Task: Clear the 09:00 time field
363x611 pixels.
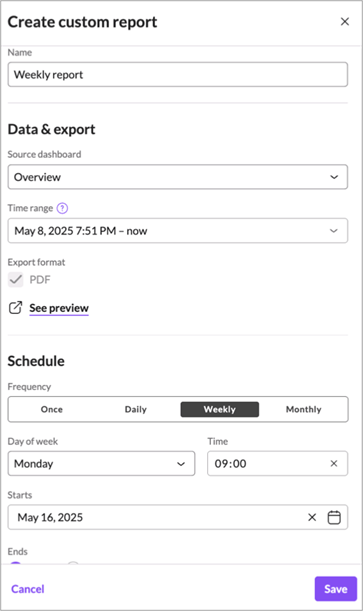Action: point(334,463)
